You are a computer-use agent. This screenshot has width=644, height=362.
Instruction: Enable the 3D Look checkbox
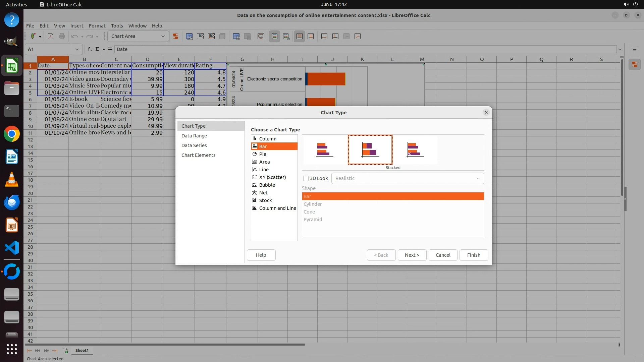click(306, 178)
